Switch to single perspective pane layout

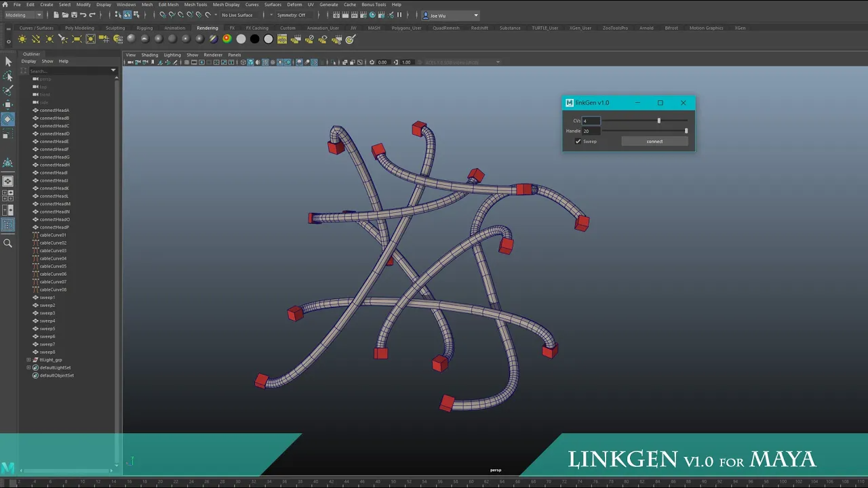tap(8, 182)
